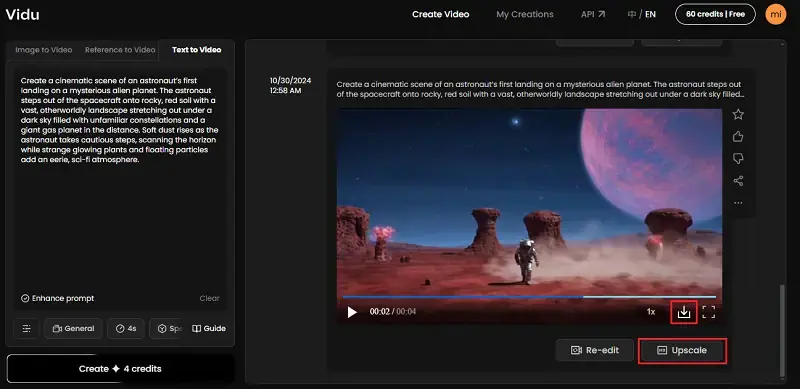
Task: Switch language to EN
Action: (651, 14)
